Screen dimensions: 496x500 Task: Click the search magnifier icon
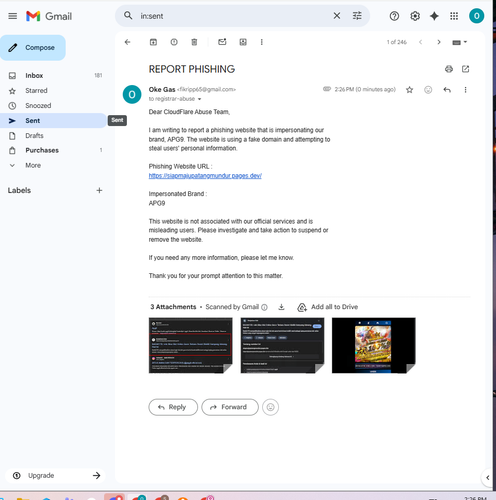[x=128, y=15]
